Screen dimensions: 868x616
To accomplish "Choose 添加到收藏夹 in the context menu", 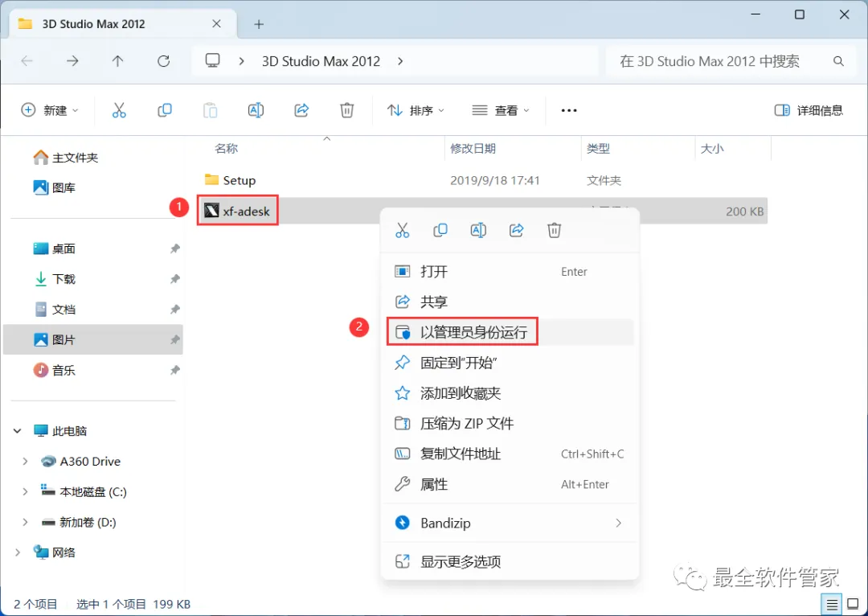I will (510, 393).
